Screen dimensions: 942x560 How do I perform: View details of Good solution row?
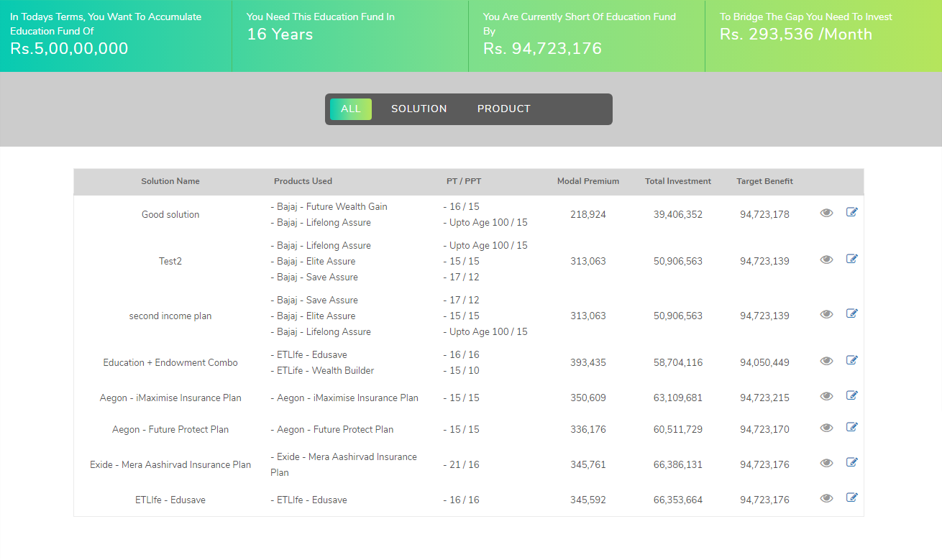click(826, 213)
